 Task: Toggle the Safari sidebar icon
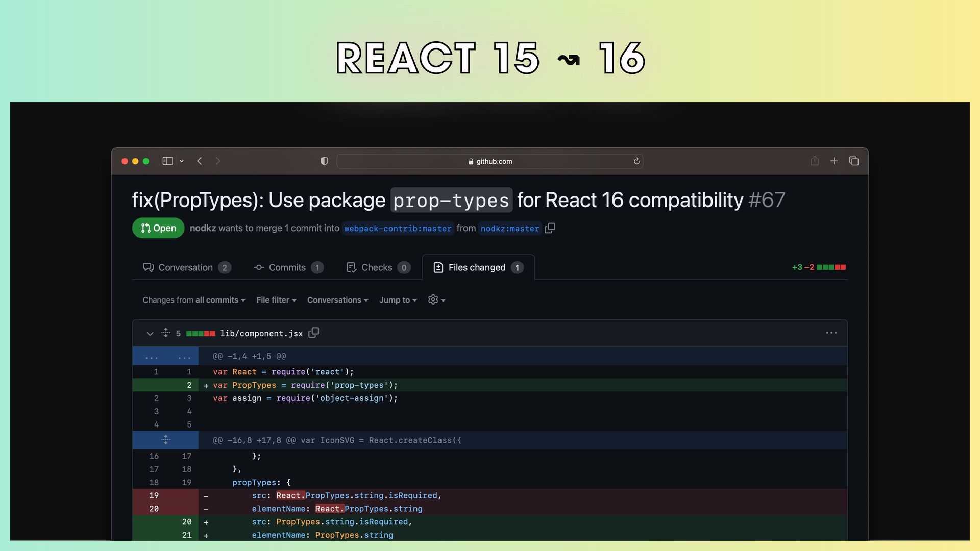pyautogui.click(x=167, y=161)
